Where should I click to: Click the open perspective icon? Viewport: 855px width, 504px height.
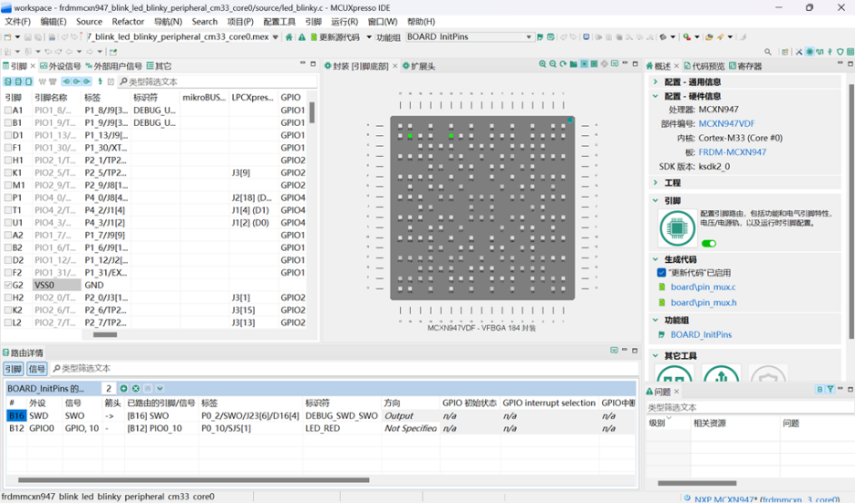[785, 52]
